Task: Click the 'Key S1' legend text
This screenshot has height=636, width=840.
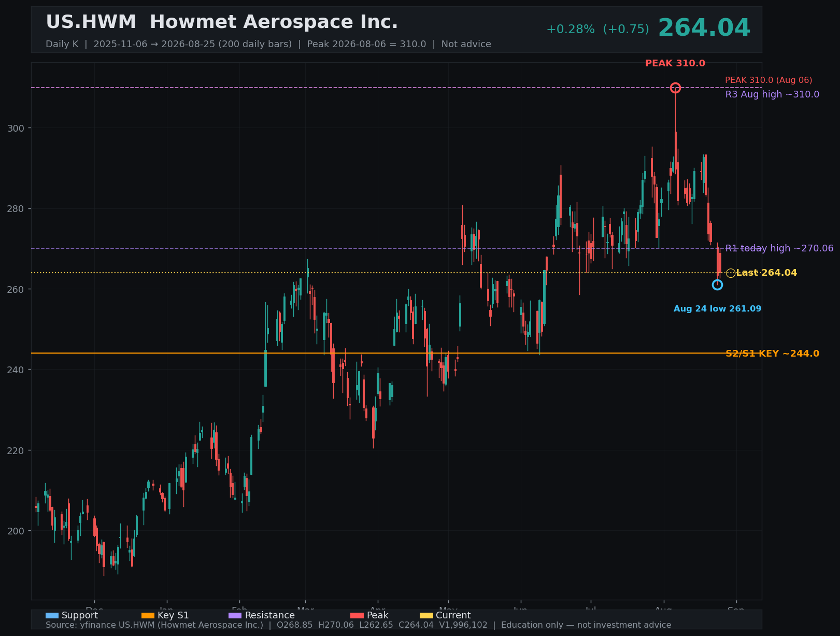Action: click(x=173, y=615)
